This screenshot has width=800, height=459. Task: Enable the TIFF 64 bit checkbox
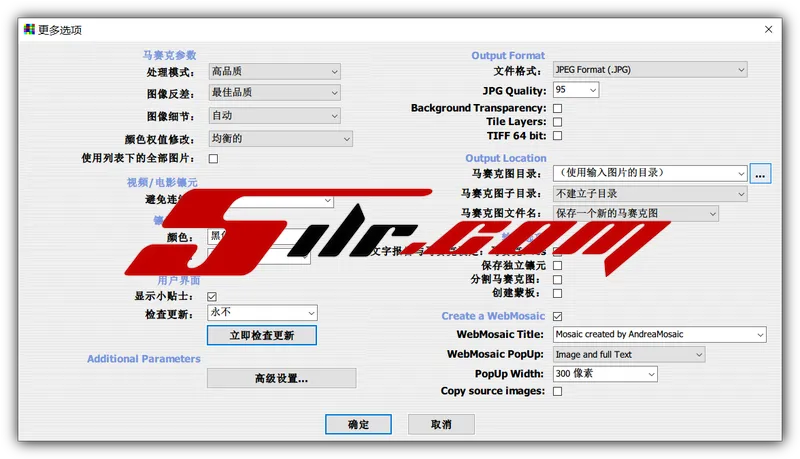coord(558,136)
